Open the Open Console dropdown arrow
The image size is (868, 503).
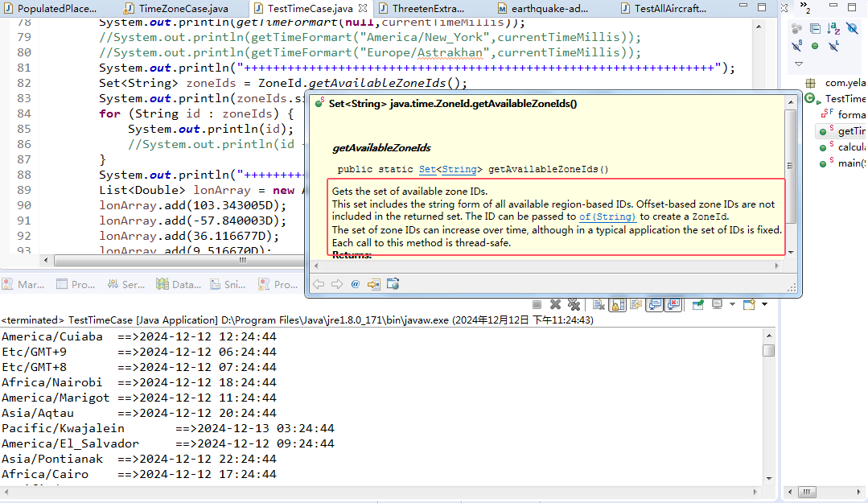point(764,304)
